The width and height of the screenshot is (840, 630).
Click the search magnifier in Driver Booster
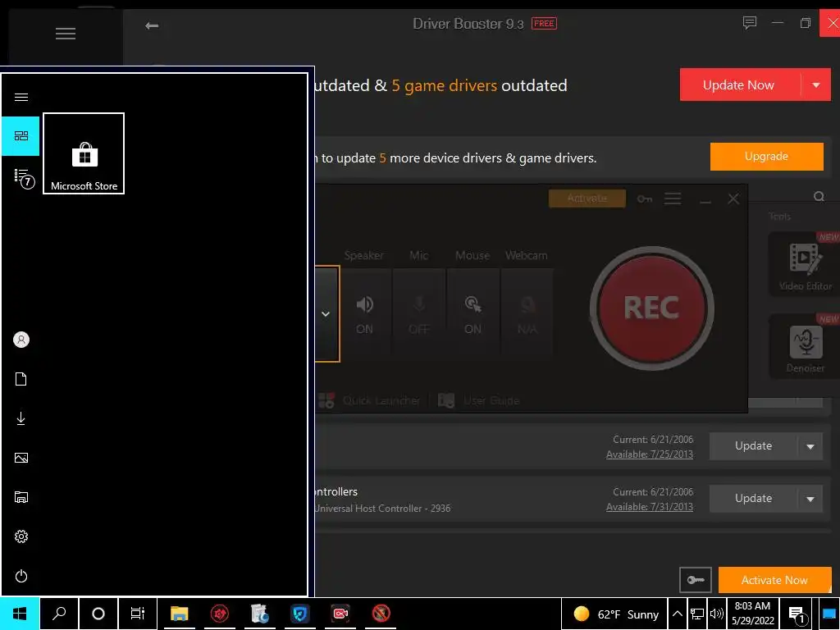coord(819,197)
